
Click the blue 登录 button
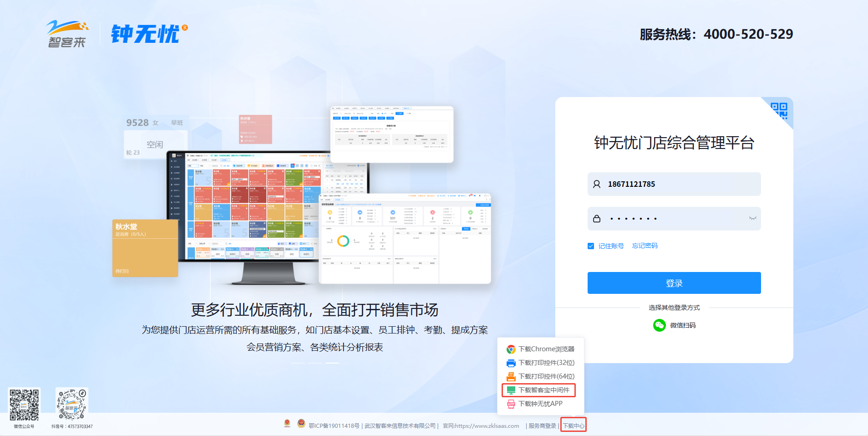coord(674,283)
